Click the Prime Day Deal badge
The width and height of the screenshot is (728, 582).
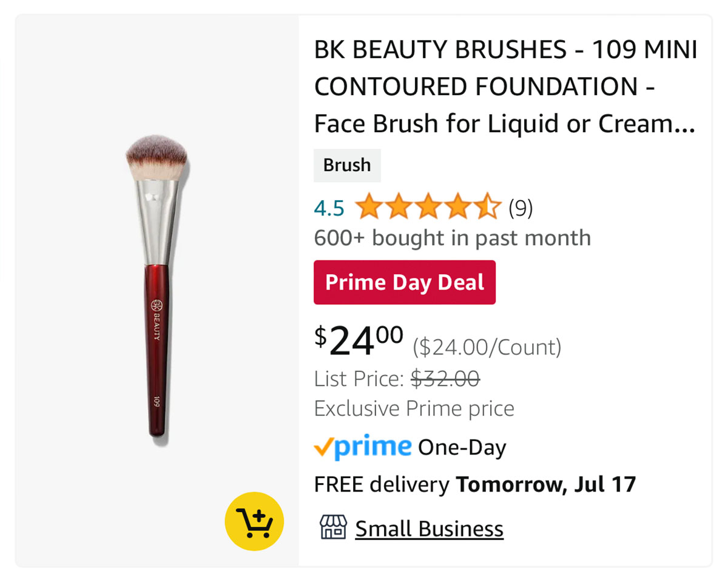[x=405, y=282]
